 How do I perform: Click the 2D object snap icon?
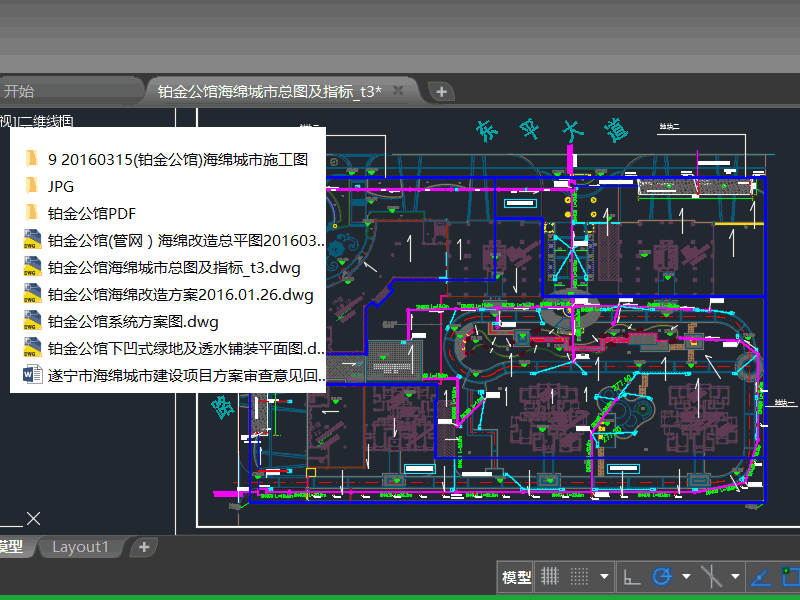pyautogui.click(x=791, y=577)
